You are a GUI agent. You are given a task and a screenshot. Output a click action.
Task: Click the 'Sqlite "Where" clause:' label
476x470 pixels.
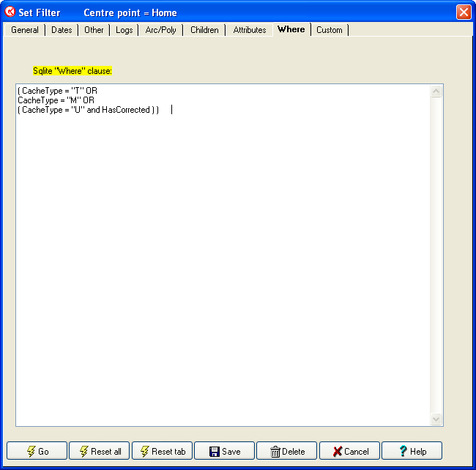[72, 71]
